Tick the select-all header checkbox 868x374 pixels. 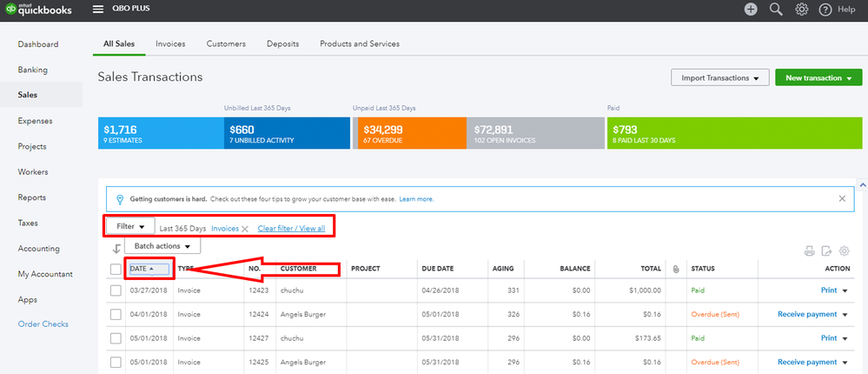click(116, 269)
